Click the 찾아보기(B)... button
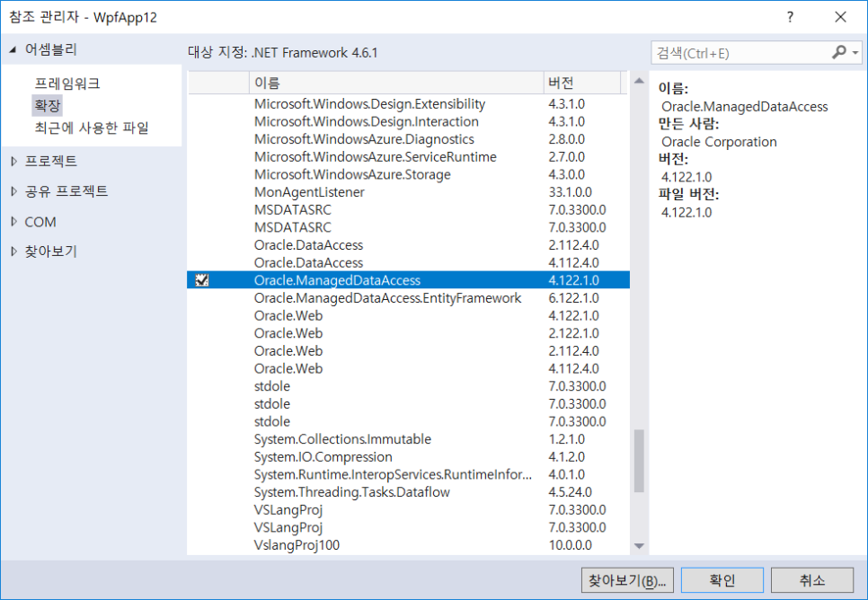The width and height of the screenshot is (868, 600). pyautogui.click(x=627, y=580)
